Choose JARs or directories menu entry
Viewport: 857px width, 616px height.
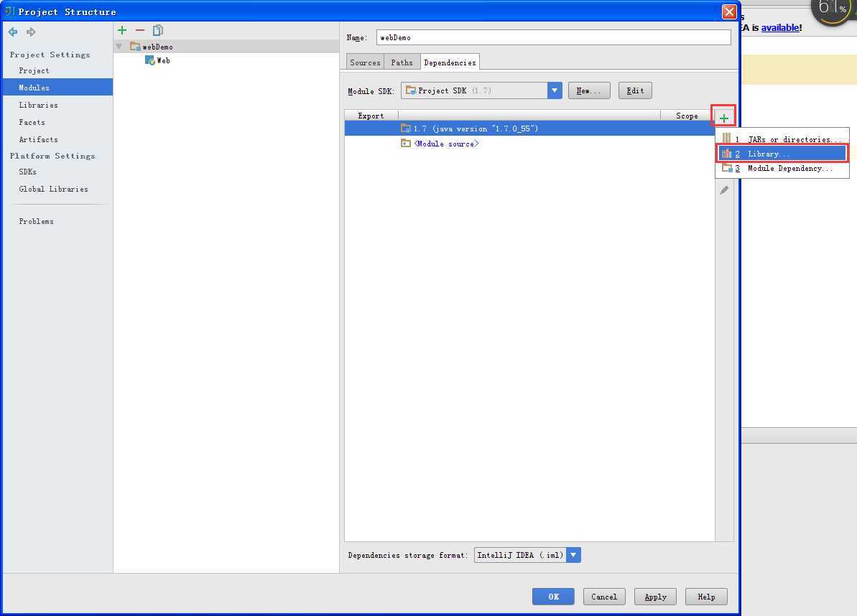click(x=782, y=139)
